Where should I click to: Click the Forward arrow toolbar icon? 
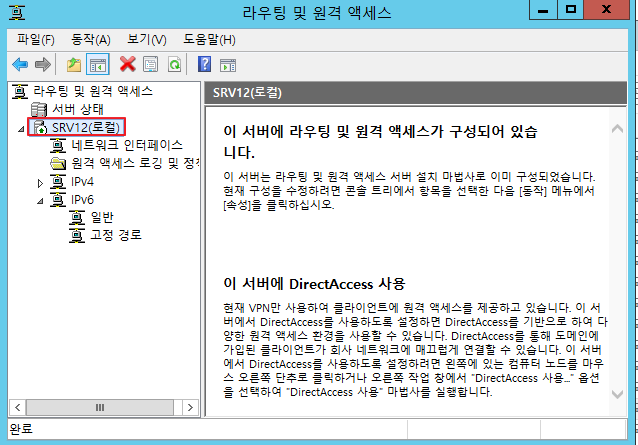point(43,64)
